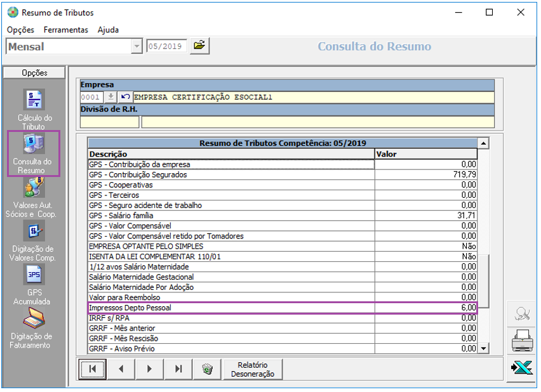The height and width of the screenshot is (392, 541).
Task: Click Relatório Desoneração button
Action: pyautogui.click(x=253, y=369)
